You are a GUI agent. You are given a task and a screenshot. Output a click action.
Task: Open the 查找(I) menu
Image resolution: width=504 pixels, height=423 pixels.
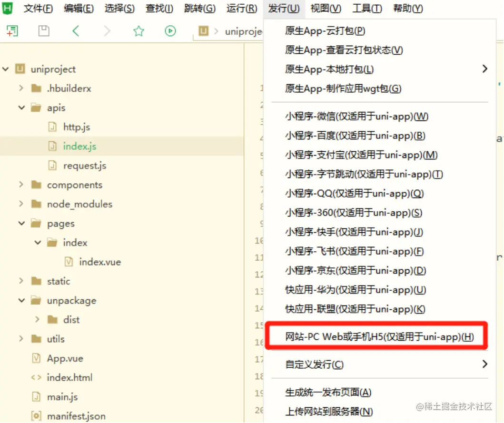tap(159, 9)
